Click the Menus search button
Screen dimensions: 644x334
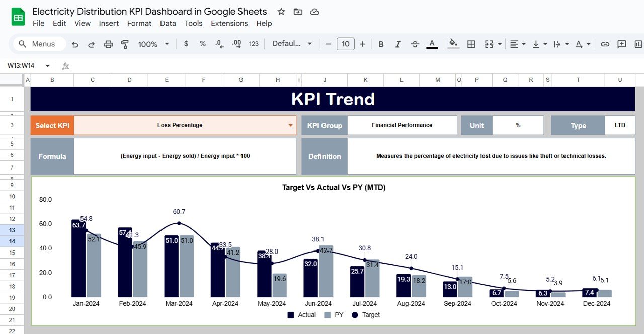coord(38,44)
